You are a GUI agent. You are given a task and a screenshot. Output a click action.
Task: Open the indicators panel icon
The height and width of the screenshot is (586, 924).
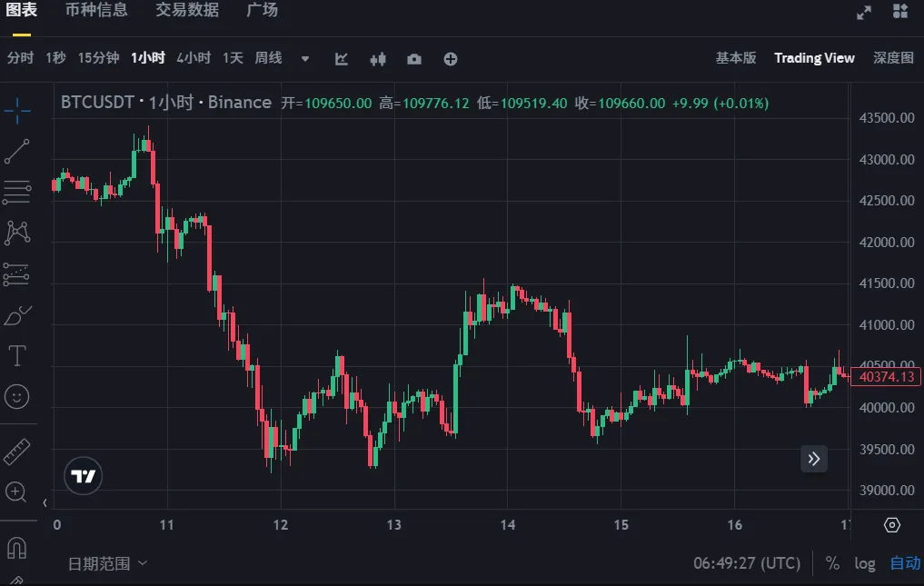pos(341,58)
